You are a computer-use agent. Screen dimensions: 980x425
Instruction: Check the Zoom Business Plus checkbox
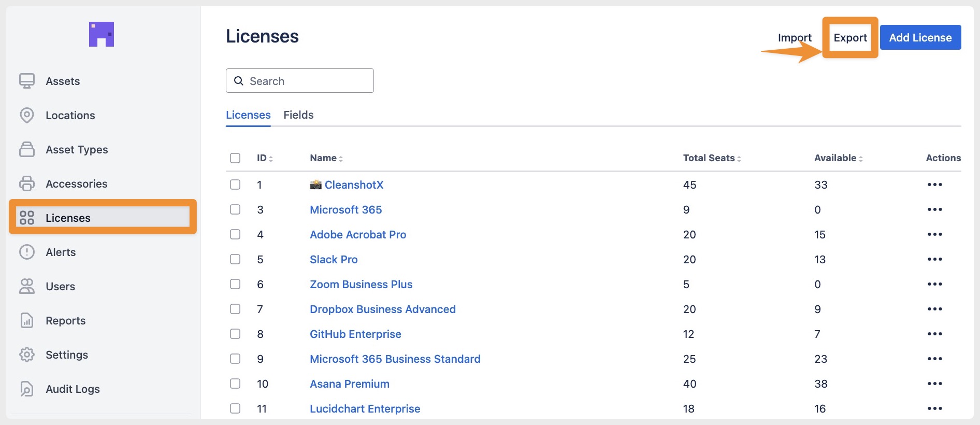pos(235,284)
